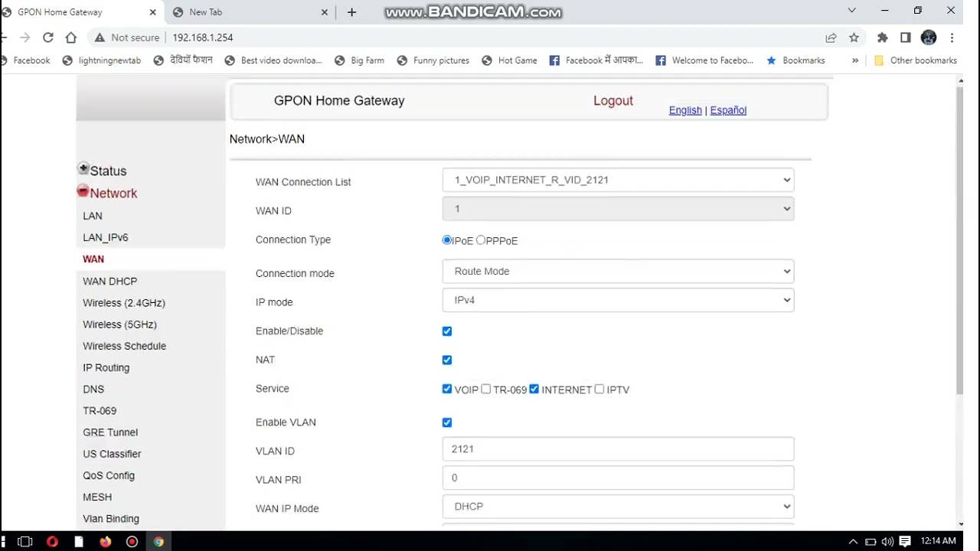Toggle the browser side panel icon

(906, 37)
